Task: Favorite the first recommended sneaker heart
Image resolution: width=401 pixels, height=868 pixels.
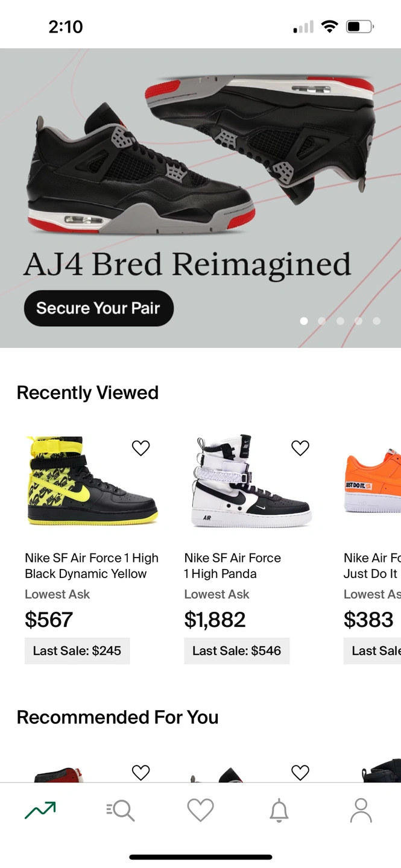Action: click(141, 772)
